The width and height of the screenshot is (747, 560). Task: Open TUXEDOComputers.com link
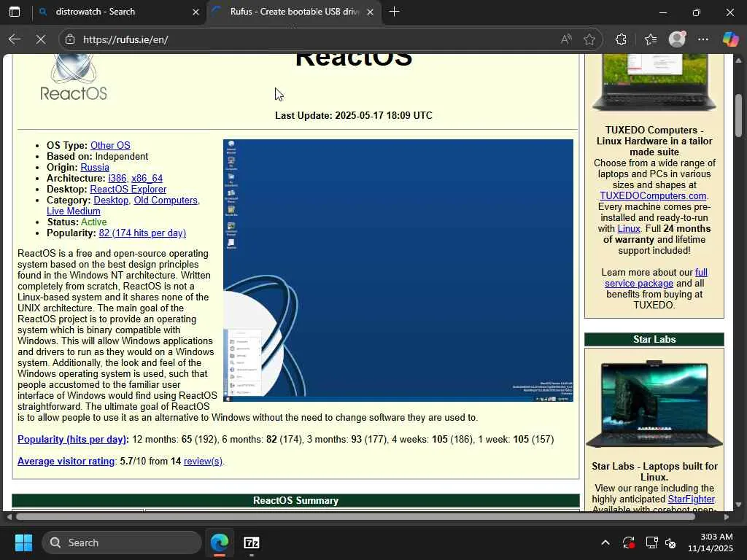(653, 195)
